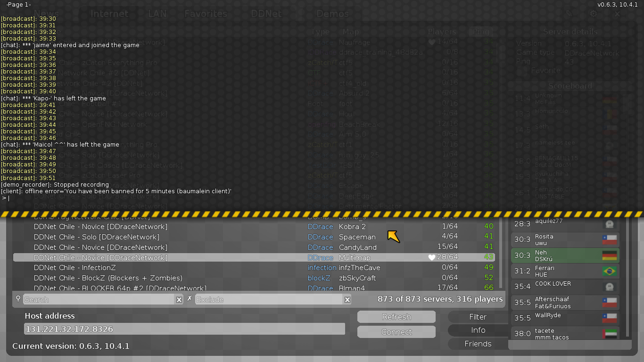
Task: Connect to the entered host address
Action: (x=396, y=331)
